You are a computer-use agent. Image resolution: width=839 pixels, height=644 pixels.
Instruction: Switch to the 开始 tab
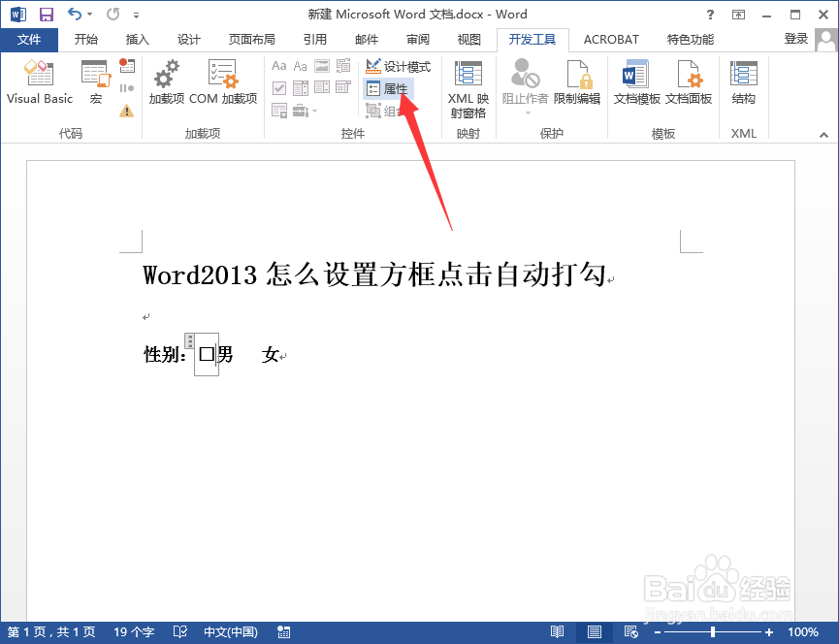tap(85, 40)
